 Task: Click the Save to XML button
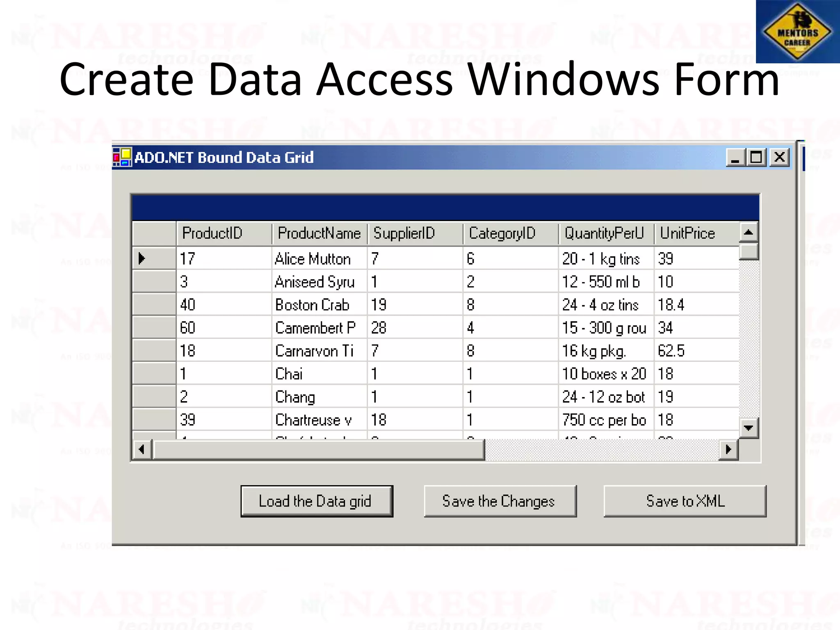coord(685,501)
